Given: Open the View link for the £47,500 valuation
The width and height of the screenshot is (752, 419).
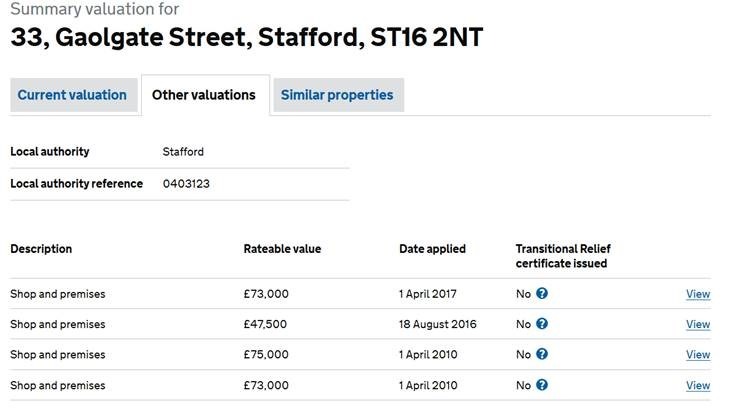Looking at the screenshot, I should (698, 324).
